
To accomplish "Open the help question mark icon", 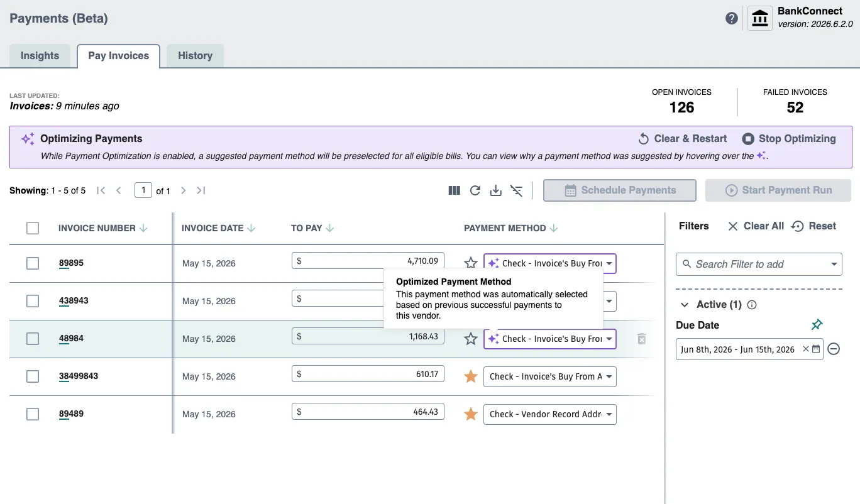I will tap(731, 18).
